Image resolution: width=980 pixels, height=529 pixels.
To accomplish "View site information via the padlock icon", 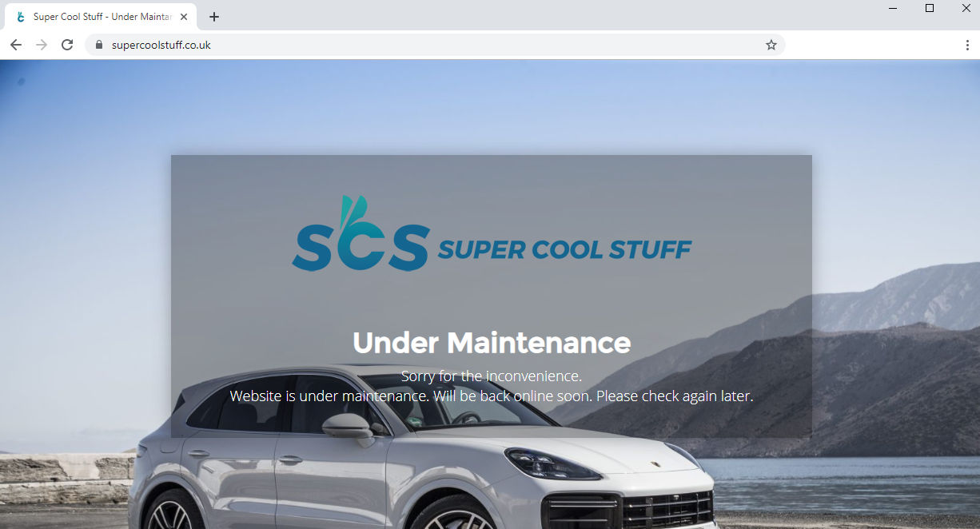I will pyautogui.click(x=99, y=45).
